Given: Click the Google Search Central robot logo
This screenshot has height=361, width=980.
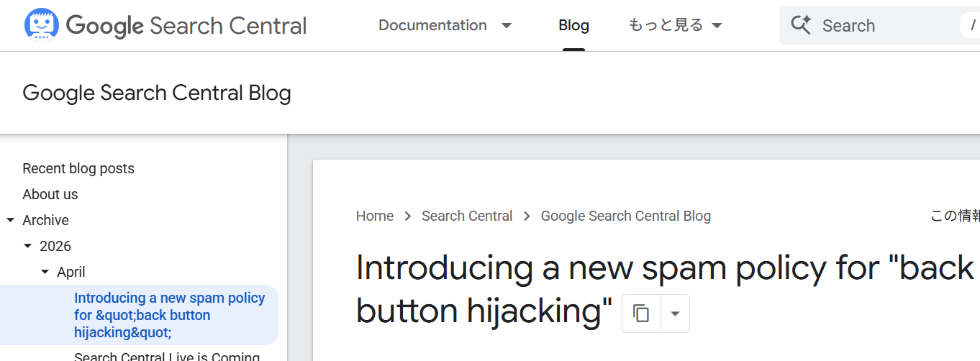Looking at the screenshot, I should tap(42, 25).
